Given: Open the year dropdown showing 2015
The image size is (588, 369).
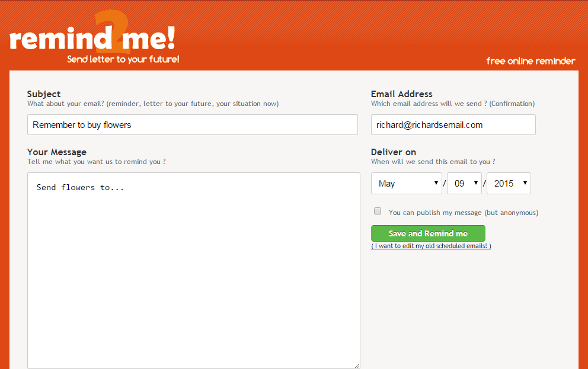Looking at the screenshot, I should (x=509, y=184).
